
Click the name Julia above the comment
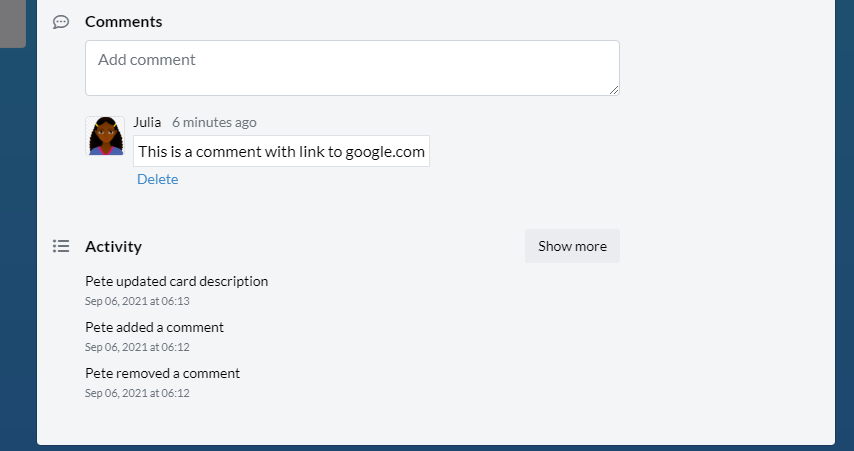tap(147, 122)
